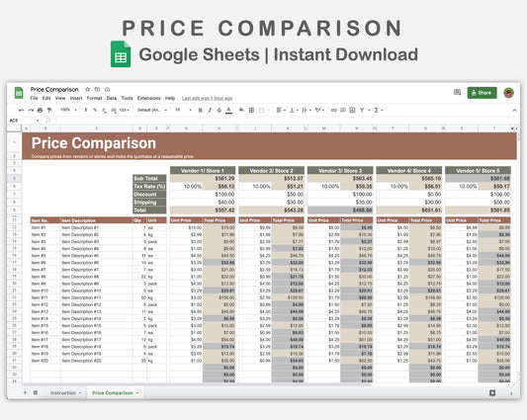Select the Price Comparison sheet tab
This screenshot has width=527, height=420.
coord(116,392)
